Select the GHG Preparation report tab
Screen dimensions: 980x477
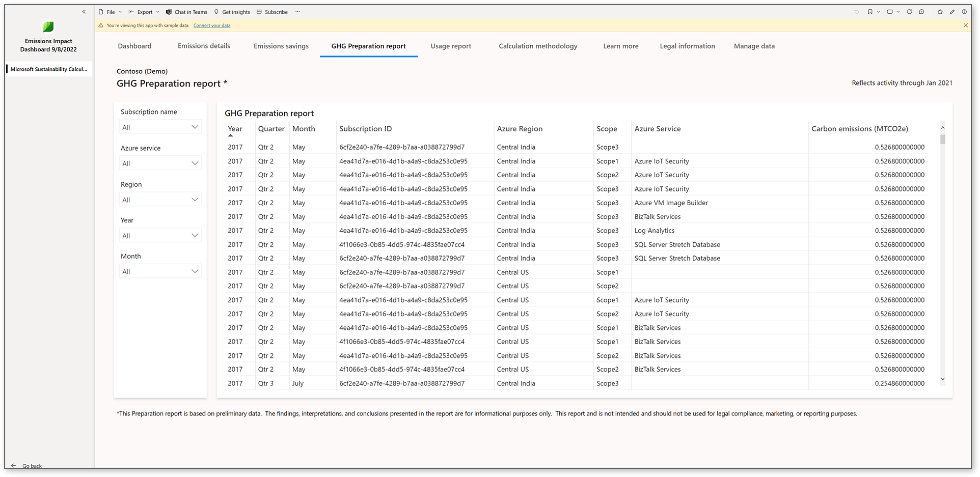[x=368, y=46]
